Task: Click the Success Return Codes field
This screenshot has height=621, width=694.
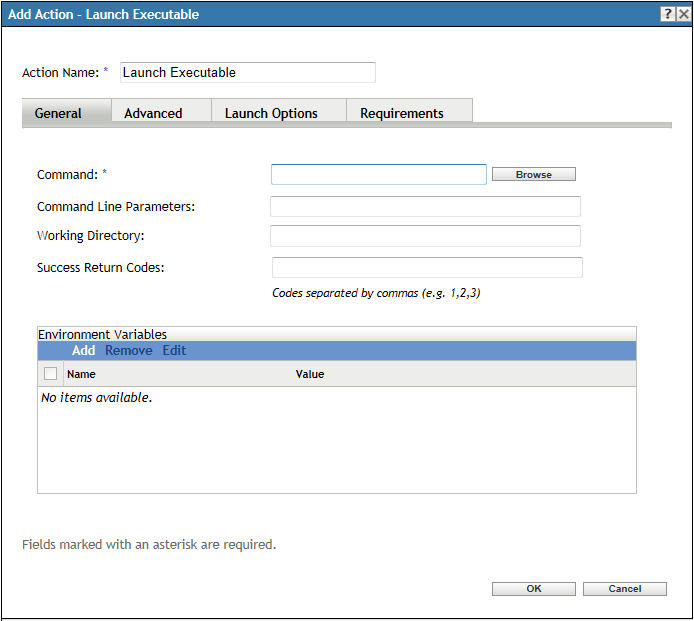Action: click(x=427, y=267)
